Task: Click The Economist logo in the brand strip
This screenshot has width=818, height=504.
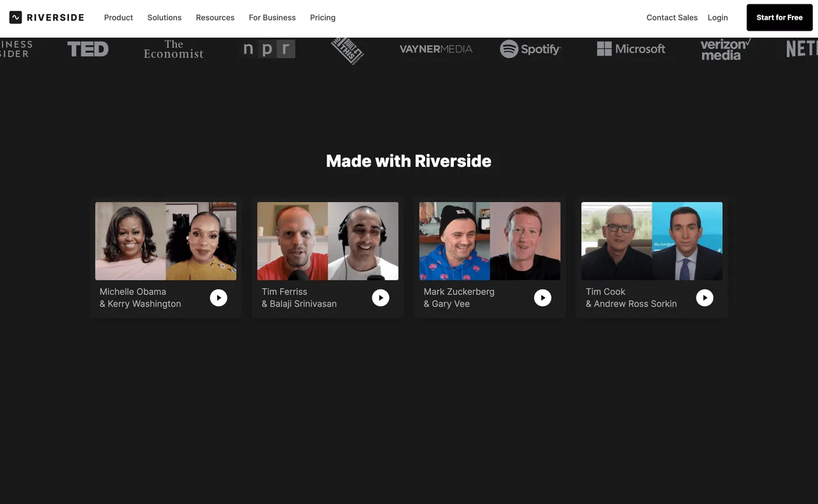Action: pos(173,49)
